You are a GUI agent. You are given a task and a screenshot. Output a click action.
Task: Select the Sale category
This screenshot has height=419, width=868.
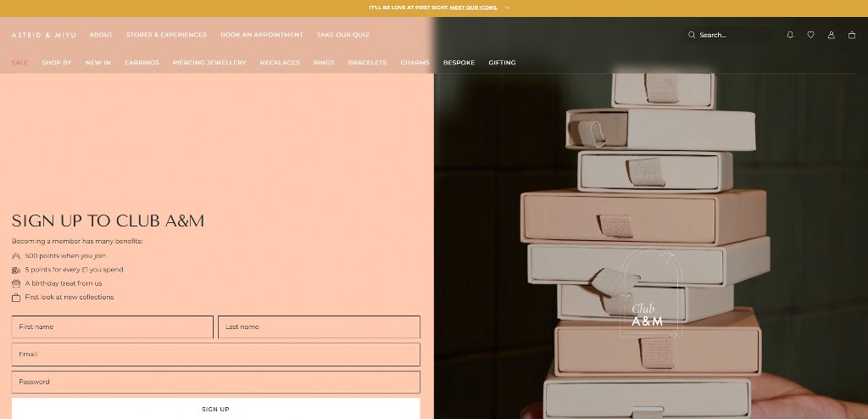point(20,63)
